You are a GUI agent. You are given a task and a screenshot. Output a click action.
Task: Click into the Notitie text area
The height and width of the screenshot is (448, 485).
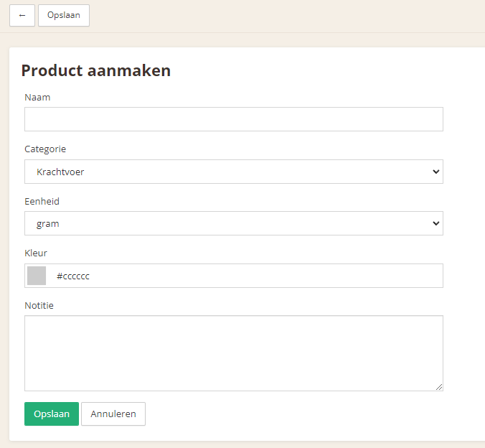tap(233, 353)
